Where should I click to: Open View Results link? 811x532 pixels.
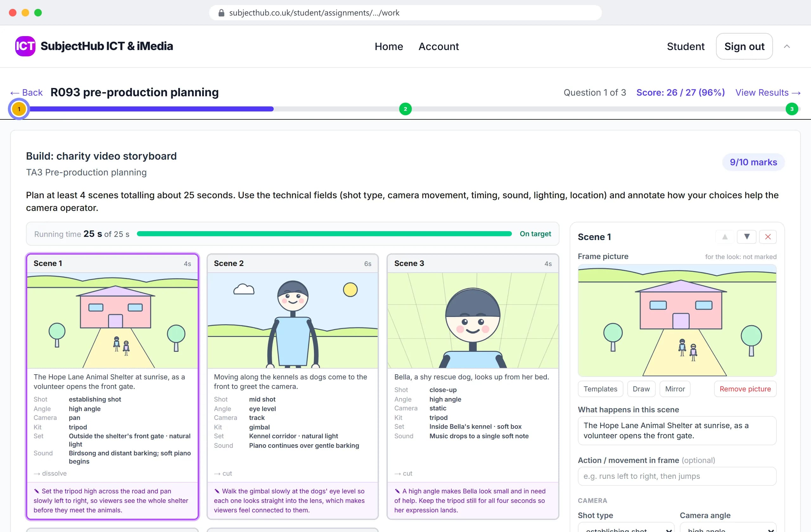tap(768, 93)
